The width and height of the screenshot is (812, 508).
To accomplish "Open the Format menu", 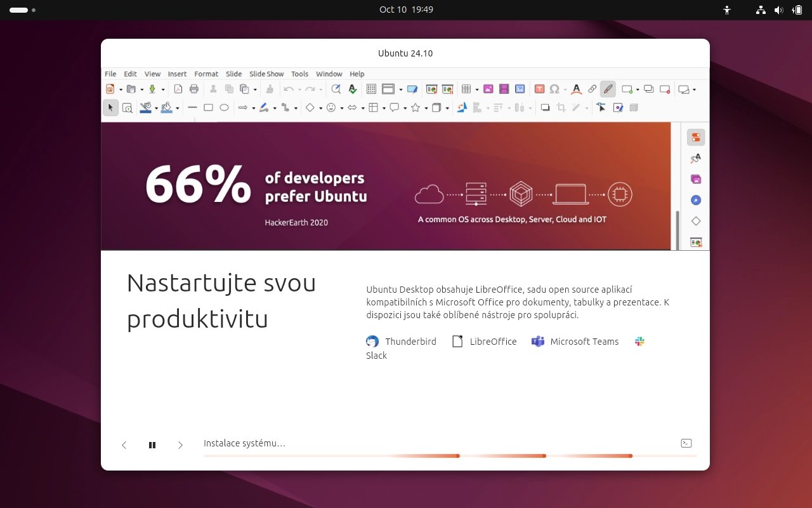I will (206, 74).
